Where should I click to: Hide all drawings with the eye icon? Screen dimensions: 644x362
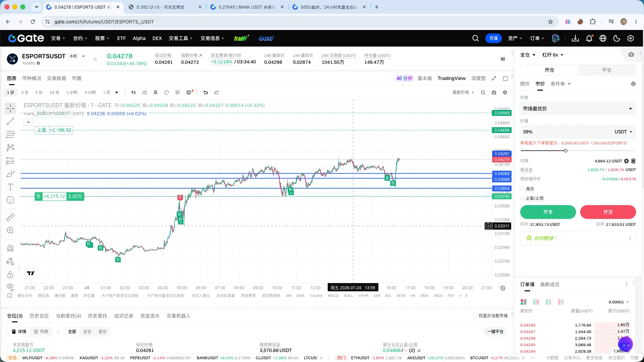coord(10,286)
